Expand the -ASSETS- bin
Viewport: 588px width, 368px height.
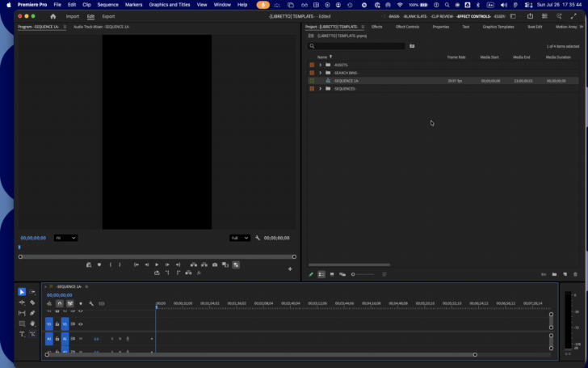320,65
